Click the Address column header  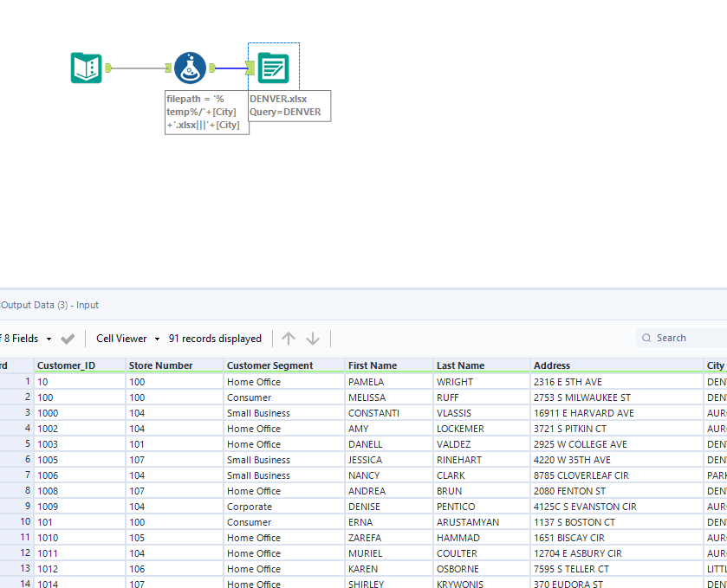[x=551, y=365]
